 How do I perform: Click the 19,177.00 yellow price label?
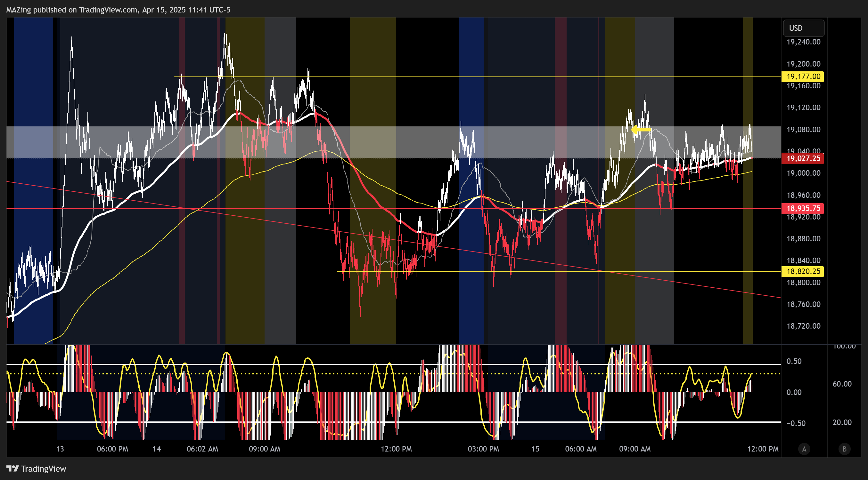tap(803, 76)
